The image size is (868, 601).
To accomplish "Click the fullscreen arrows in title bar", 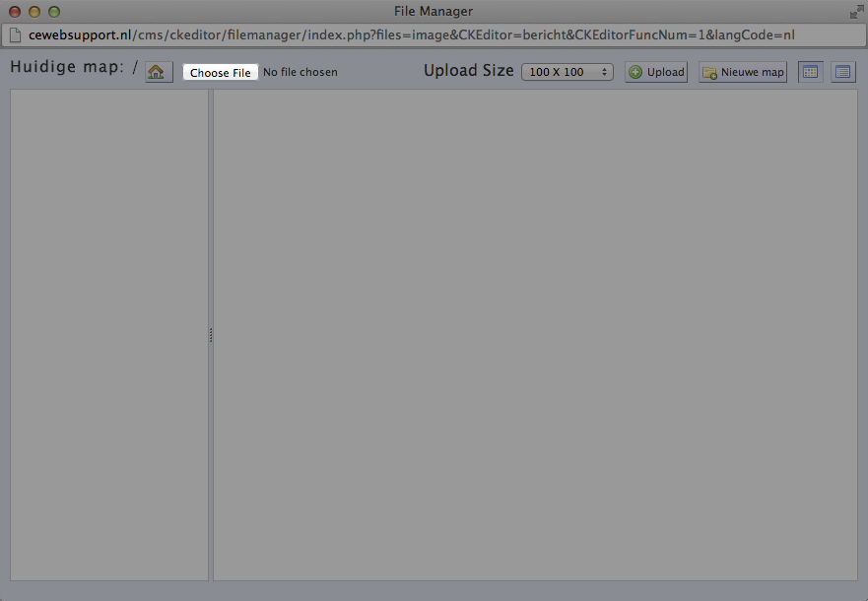I will point(855,12).
